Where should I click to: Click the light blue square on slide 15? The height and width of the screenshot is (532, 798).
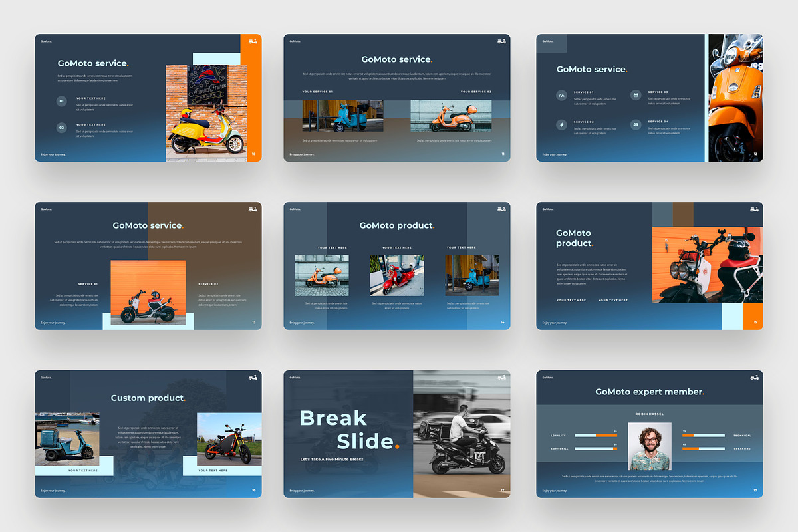click(732, 317)
